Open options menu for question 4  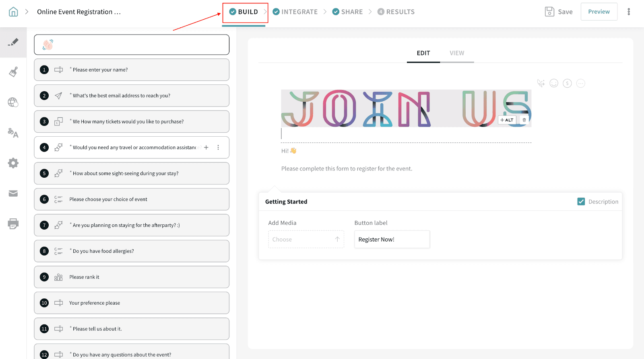(x=218, y=148)
